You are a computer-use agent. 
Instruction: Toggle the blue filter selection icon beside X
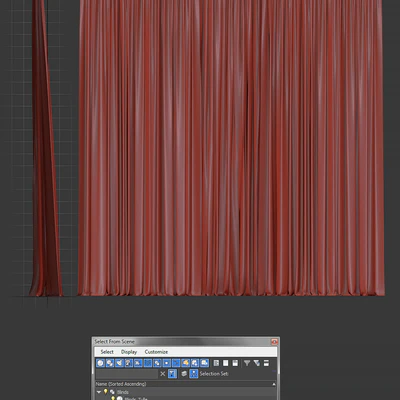[x=172, y=374]
